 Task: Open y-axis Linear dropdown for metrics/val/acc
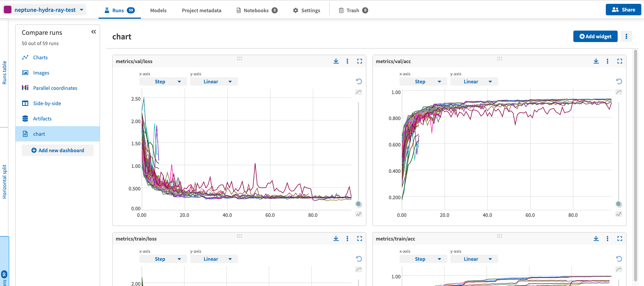pos(474,81)
